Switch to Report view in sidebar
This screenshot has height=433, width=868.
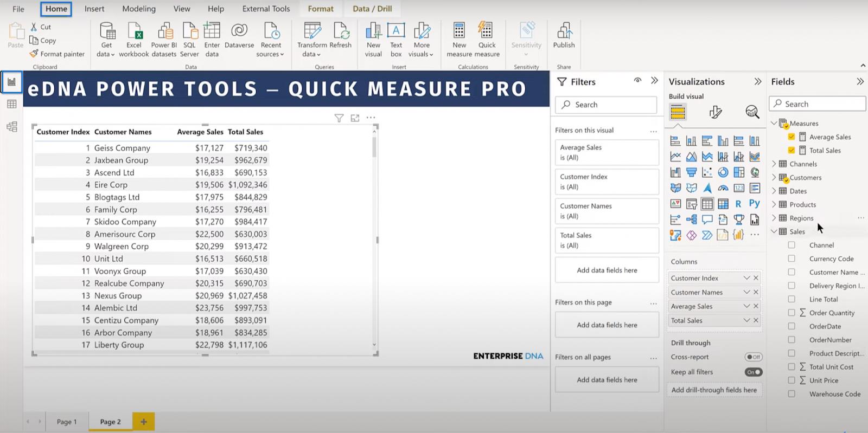click(x=11, y=82)
